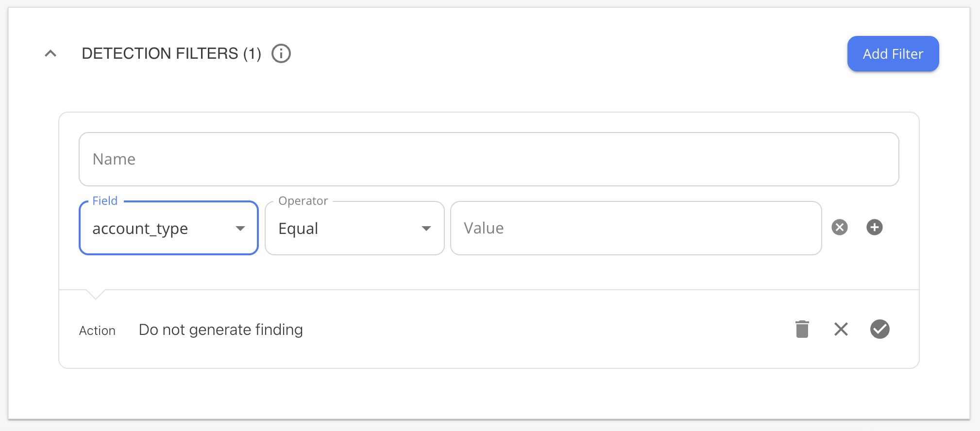Click the Detection Filters (1) heading

[x=171, y=53]
